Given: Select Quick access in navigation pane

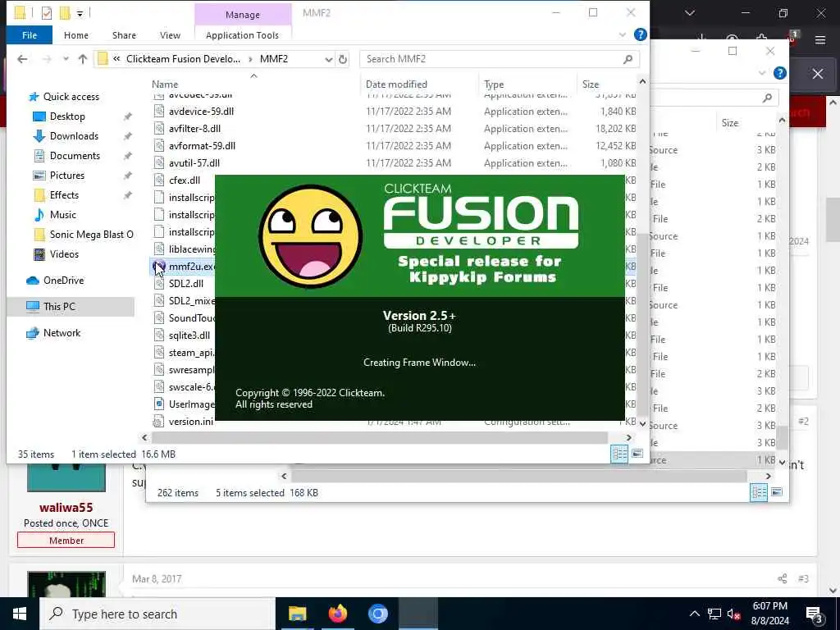Looking at the screenshot, I should tap(71, 97).
